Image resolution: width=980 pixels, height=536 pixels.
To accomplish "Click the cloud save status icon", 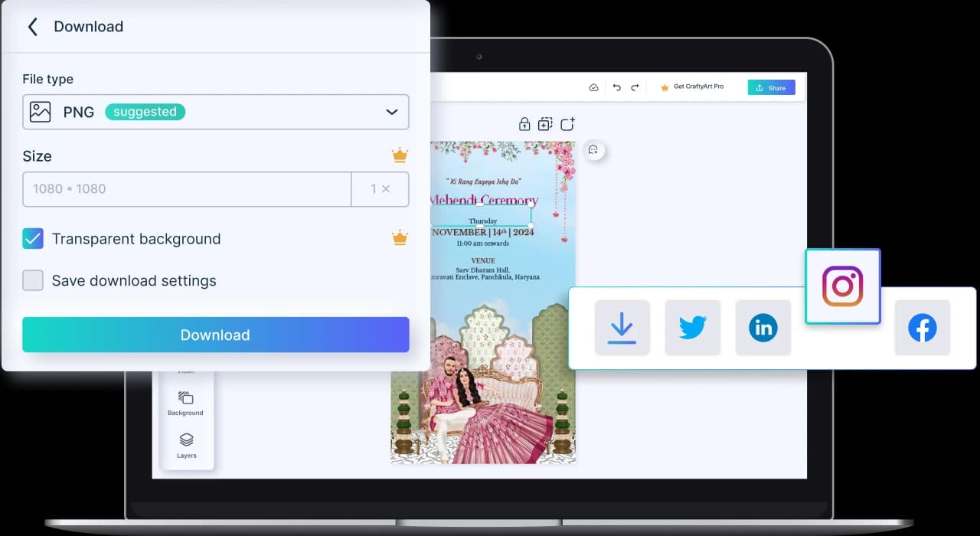I will [x=593, y=88].
